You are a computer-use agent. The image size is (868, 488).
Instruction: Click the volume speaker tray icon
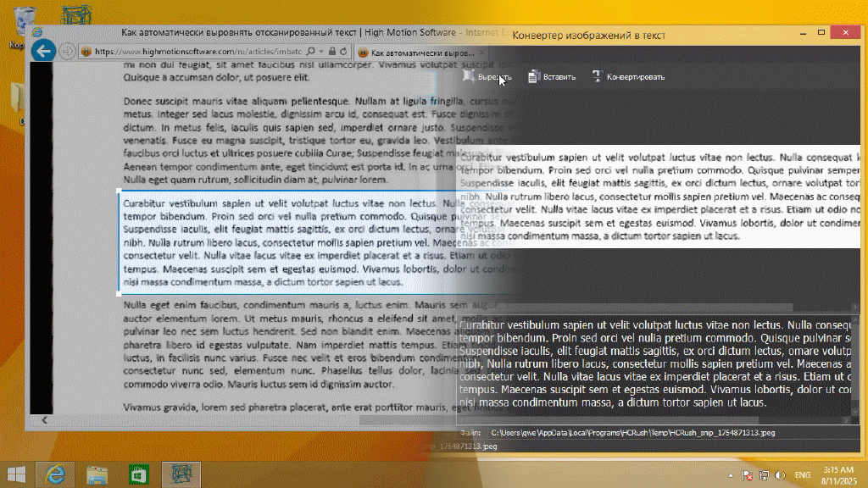[780, 475]
